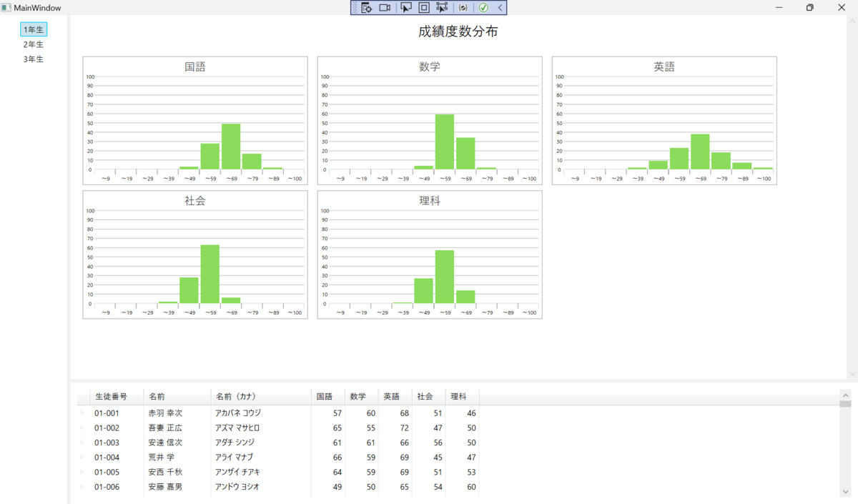Click the camera capture icon in the debug toolbar
Viewport: 858px width, 504px height.
385,7
